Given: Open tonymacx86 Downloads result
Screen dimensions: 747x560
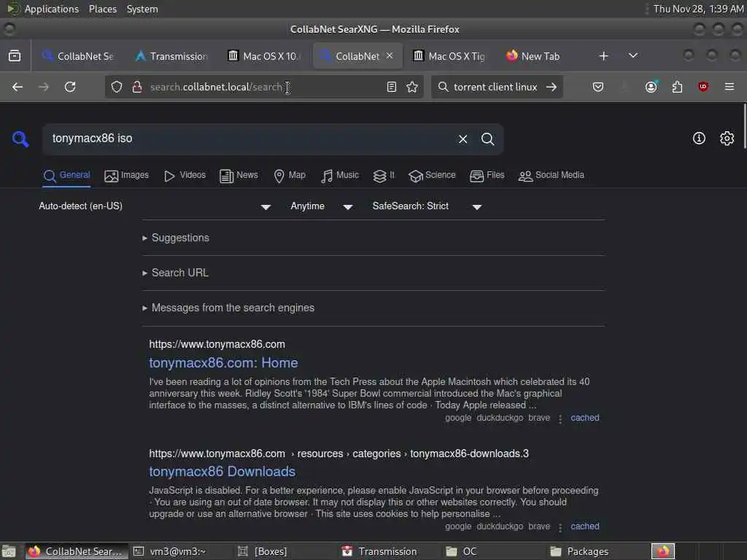Looking at the screenshot, I should point(222,472).
